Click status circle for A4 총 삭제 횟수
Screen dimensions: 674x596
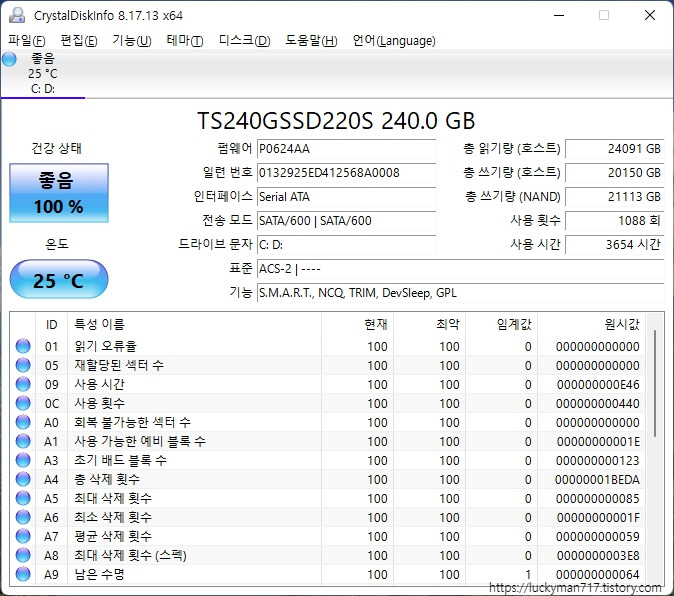(23, 479)
